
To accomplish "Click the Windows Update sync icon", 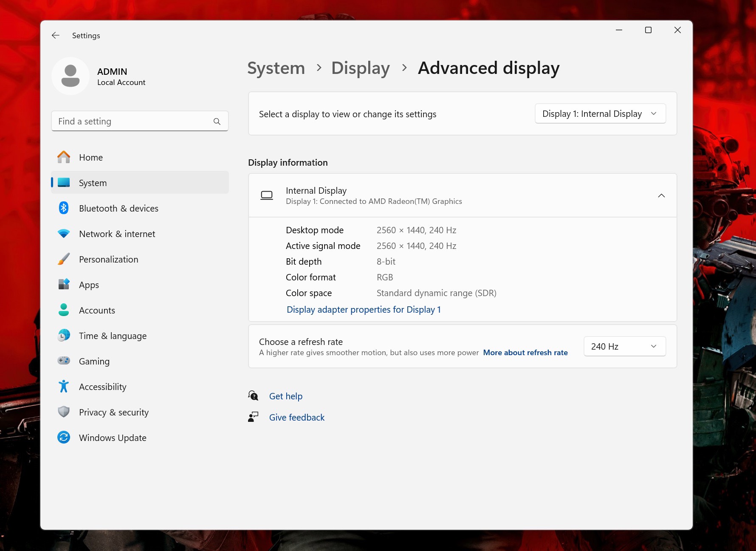I will click(64, 437).
